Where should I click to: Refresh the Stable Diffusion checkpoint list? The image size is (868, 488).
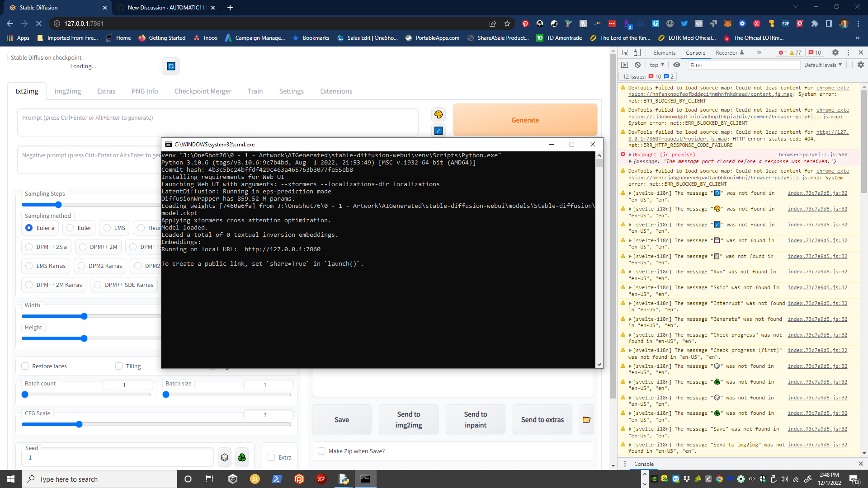pyautogui.click(x=170, y=66)
